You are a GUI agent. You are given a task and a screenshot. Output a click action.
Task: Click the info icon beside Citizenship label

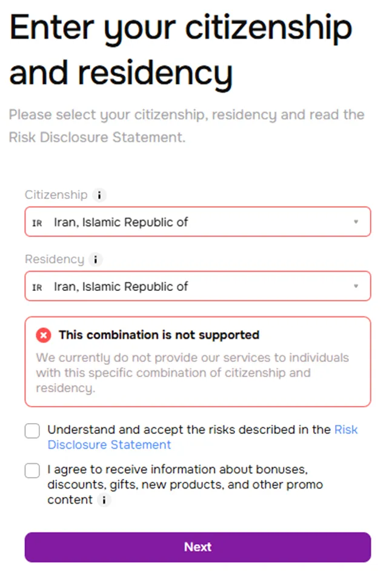pyautogui.click(x=99, y=195)
